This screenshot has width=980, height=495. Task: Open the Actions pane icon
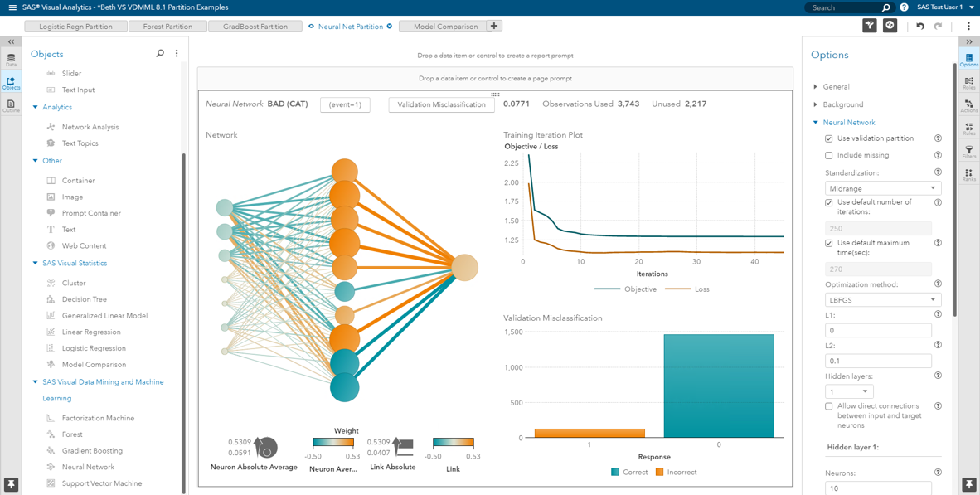[968, 106]
